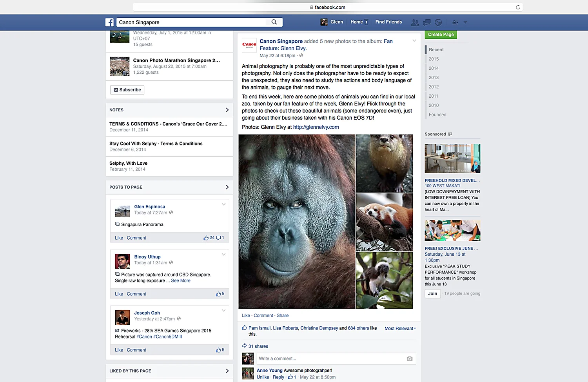
Task: Click Joseph Goh's profile picture
Action: (122, 317)
